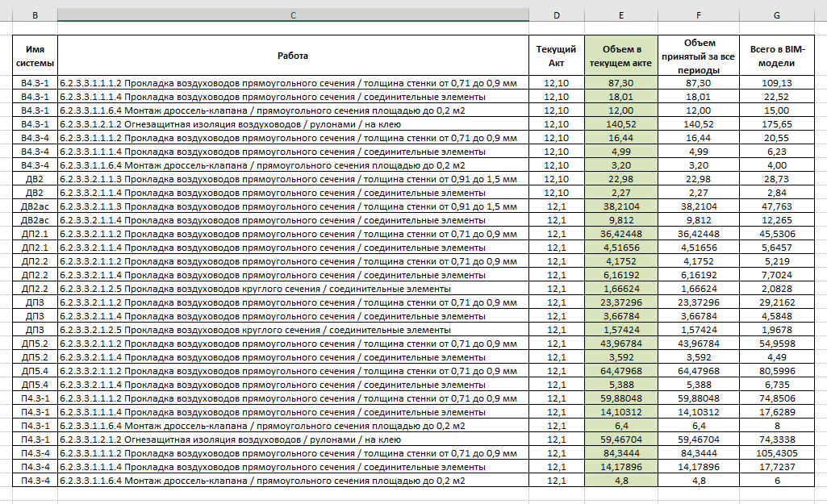Viewport: 827px width, 504px height.
Task: Select cell with value 22,52
Action: (x=777, y=97)
